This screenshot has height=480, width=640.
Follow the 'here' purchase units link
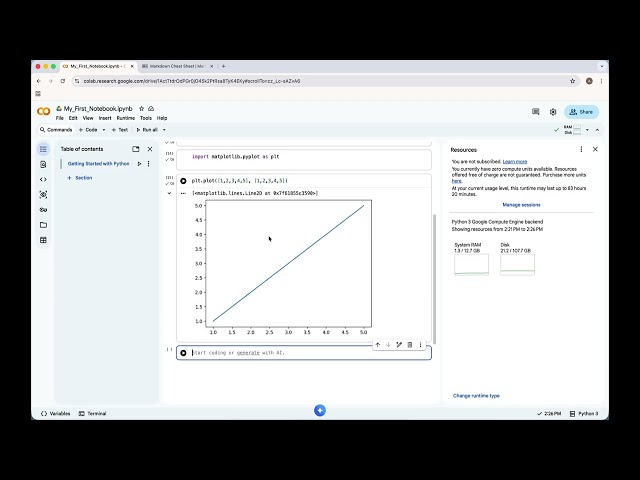pyautogui.click(x=456, y=181)
